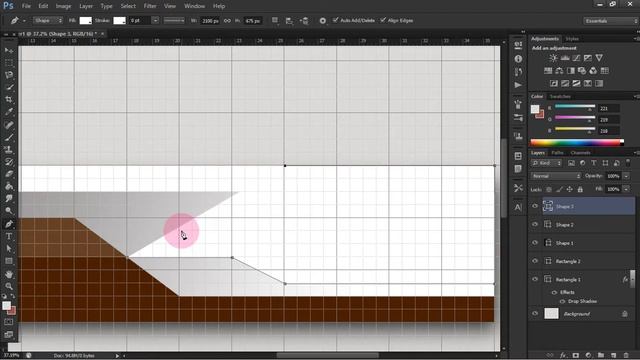Toggle Align Edges checkbox
This screenshot has height=360, width=640.
(383, 20)
